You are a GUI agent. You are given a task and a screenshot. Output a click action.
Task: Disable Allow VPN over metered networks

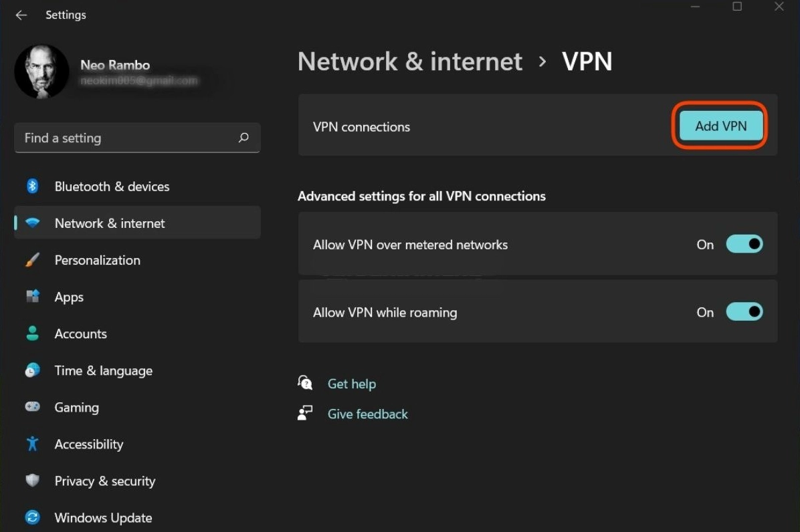tap(744, 244)
